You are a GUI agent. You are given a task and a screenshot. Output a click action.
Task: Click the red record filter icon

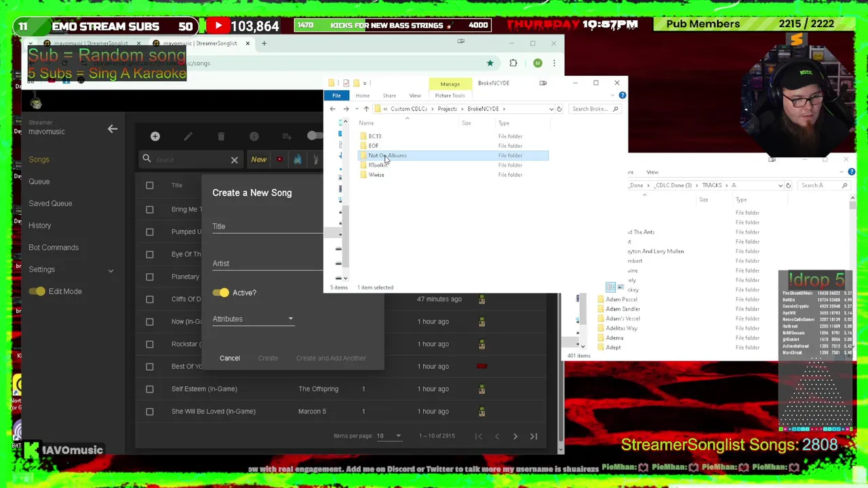click(279, 159)
